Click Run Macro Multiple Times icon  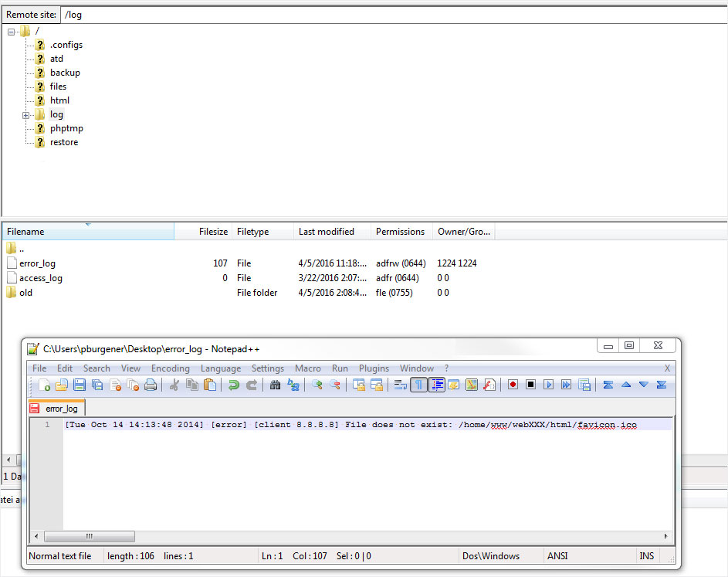click(566, 385)
